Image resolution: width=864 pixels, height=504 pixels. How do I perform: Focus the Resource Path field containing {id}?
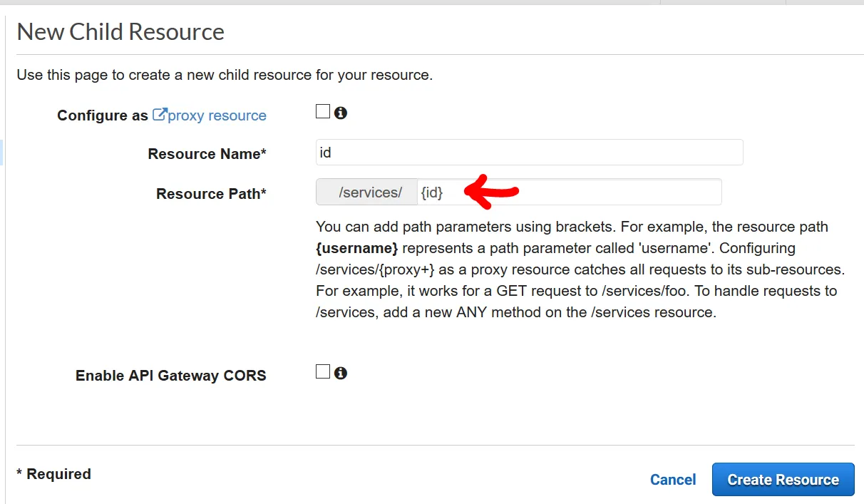point(569,192)
